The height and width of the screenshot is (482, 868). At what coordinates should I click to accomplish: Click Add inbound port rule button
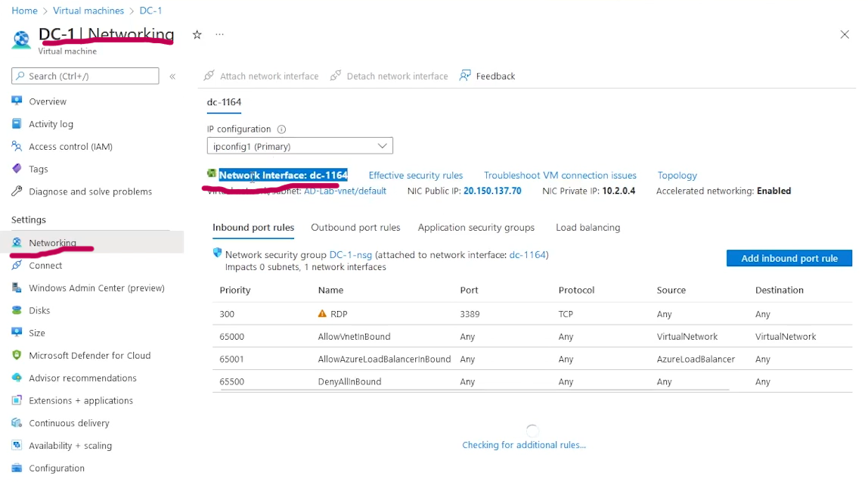pyautogui.click(x=789, y=258)
